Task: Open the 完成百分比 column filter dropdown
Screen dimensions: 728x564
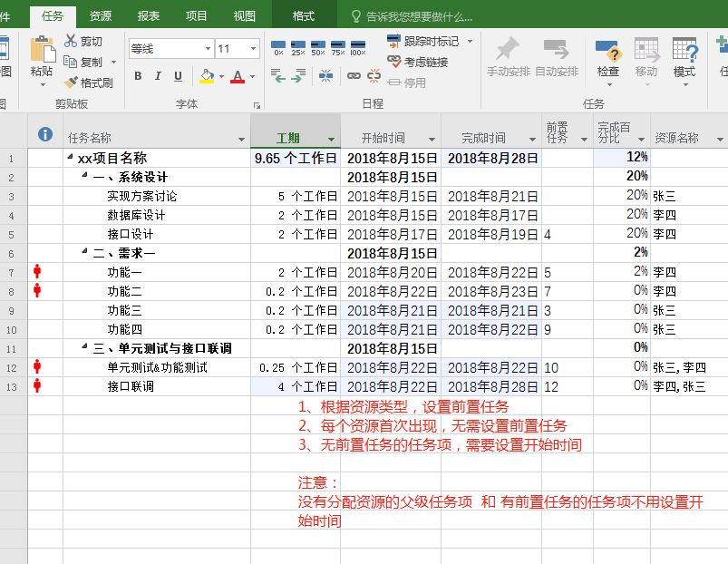Action: coord(642,140)
